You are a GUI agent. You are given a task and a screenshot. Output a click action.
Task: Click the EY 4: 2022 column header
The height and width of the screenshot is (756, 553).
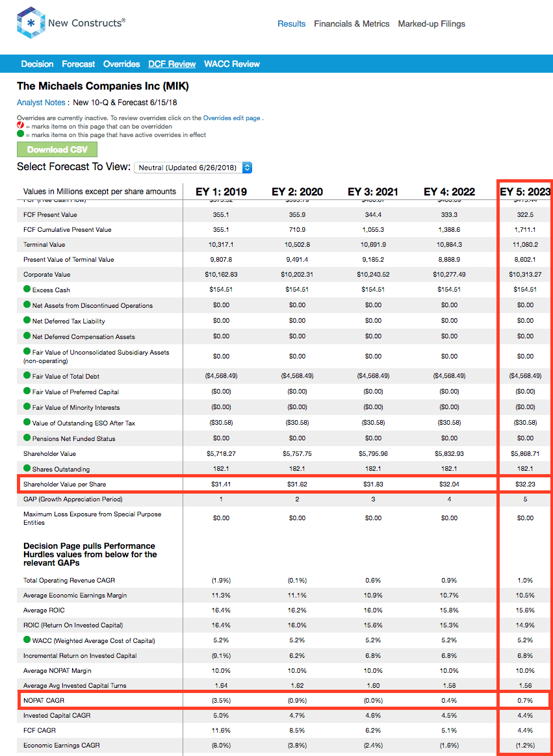pos(449,192)
